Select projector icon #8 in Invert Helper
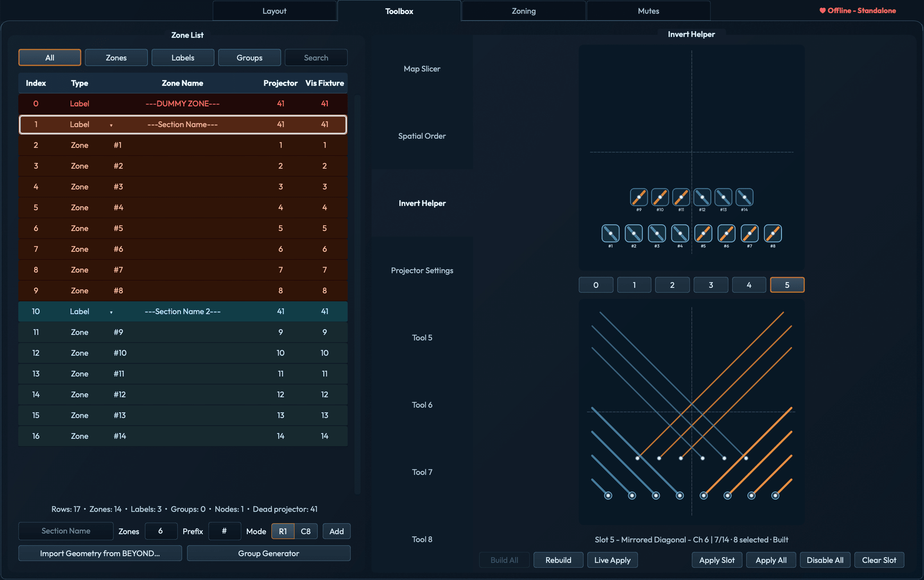The height and width of the screenshot is (580, 924). pos(772,233)
